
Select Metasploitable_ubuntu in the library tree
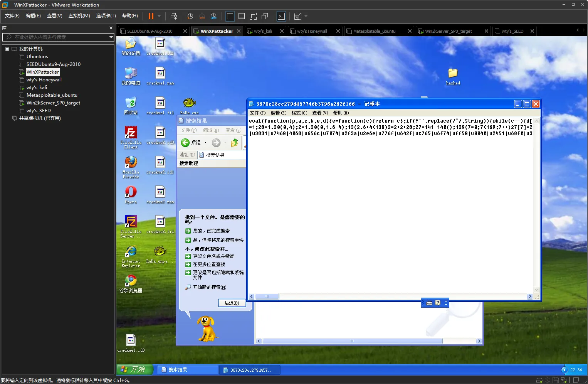52,95
